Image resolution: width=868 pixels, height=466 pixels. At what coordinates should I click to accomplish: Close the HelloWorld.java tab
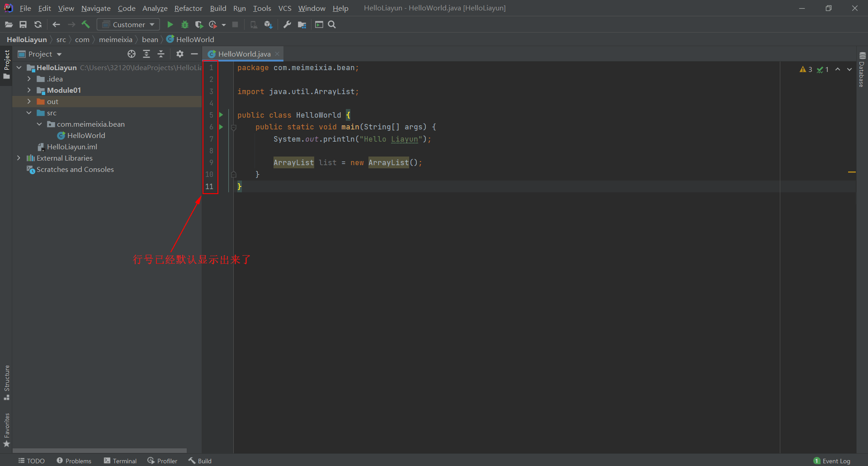tap(277, 54)
